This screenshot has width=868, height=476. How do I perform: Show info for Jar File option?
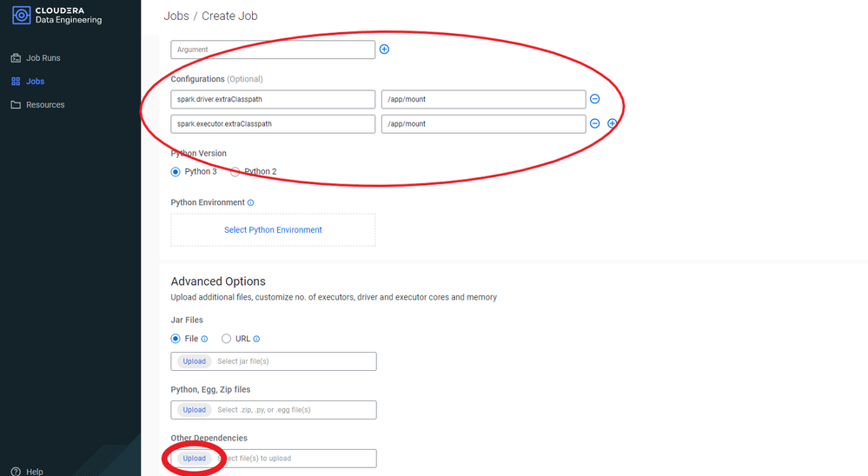[x=204, y=339]
